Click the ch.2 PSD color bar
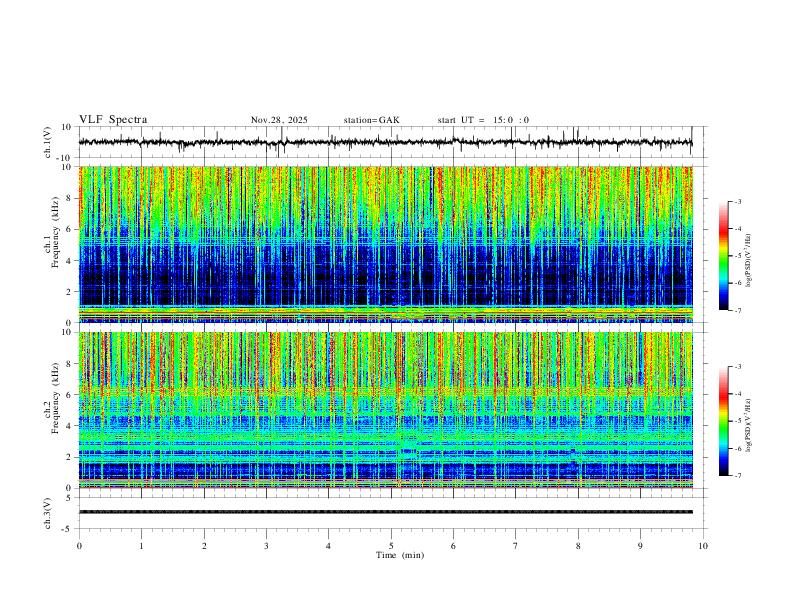The height and width of the screenshot is (612, 792). 723,421
